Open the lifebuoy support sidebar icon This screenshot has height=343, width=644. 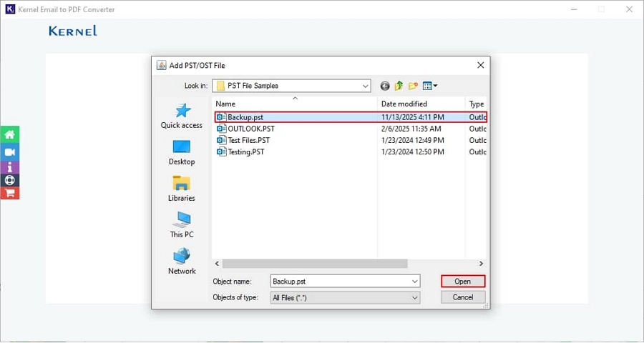(x=9, y=180)
